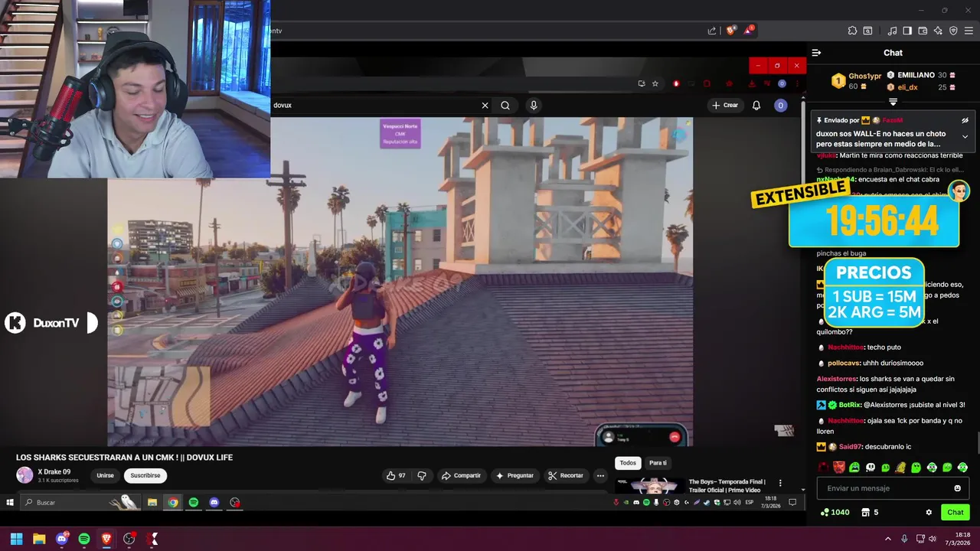Open Brave Leo AI sparkle icon
Screen dimensions: 980x551
pyautogui.click(x=938, y=31)
